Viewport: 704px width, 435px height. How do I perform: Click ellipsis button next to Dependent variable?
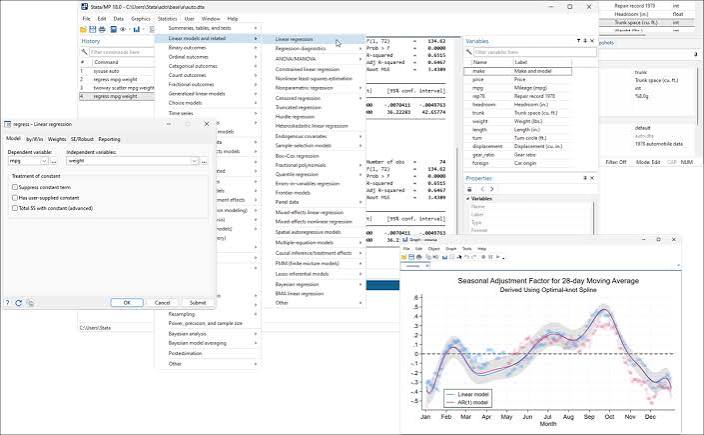(x=54, y=161)
